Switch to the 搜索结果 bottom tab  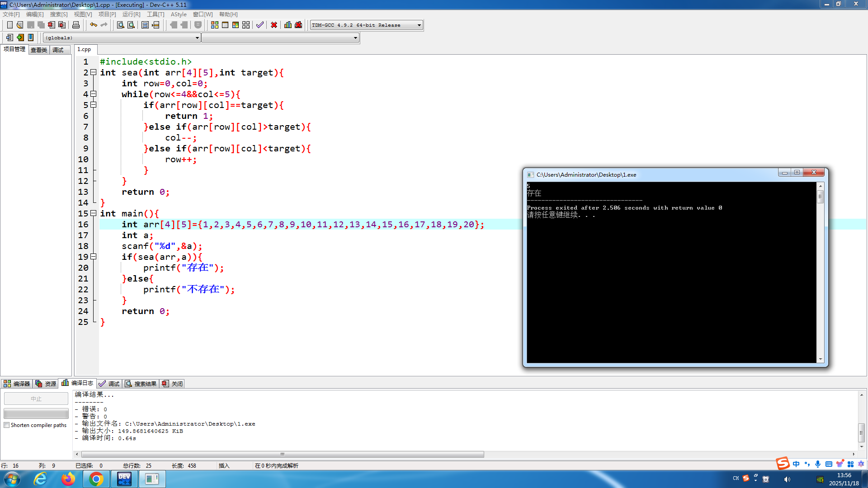pyautogui.click(x=141, y=384)
